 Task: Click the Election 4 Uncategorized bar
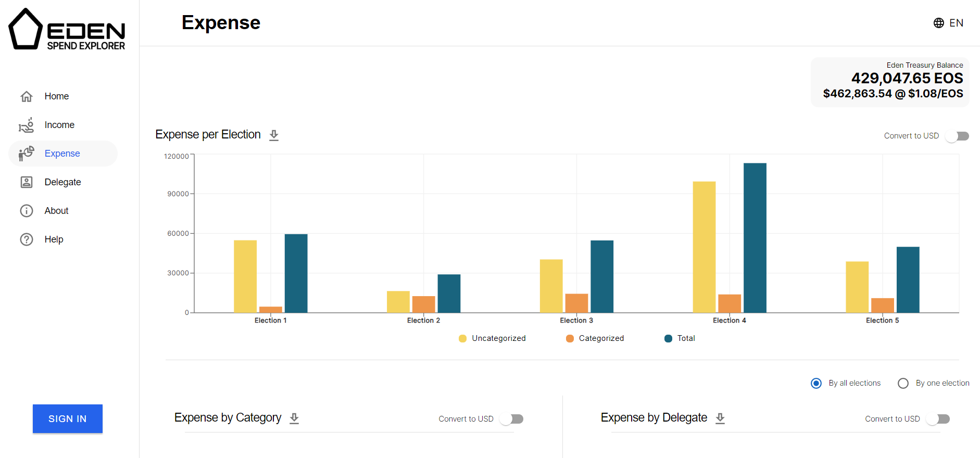coord(704,247)
